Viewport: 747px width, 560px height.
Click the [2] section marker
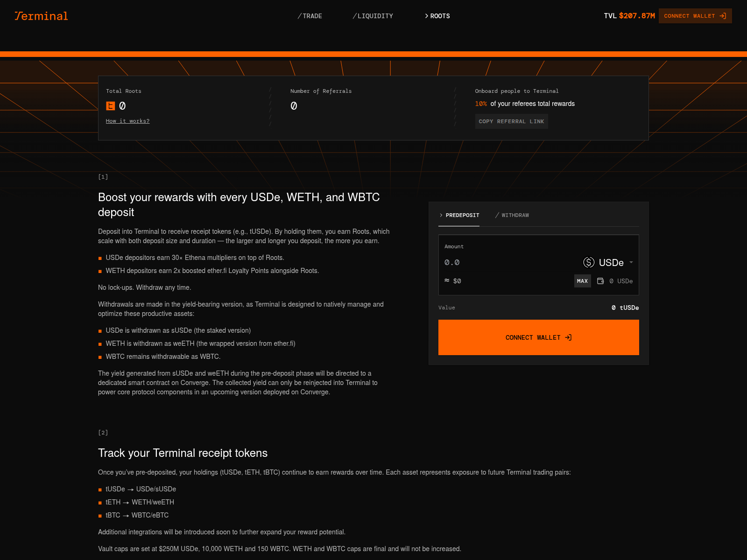[x=103, y=433]
